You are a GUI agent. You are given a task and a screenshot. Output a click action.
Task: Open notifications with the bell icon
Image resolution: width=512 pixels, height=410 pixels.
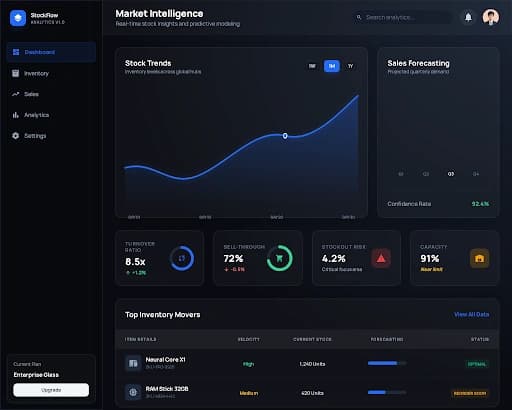click(x=468, y=17)
